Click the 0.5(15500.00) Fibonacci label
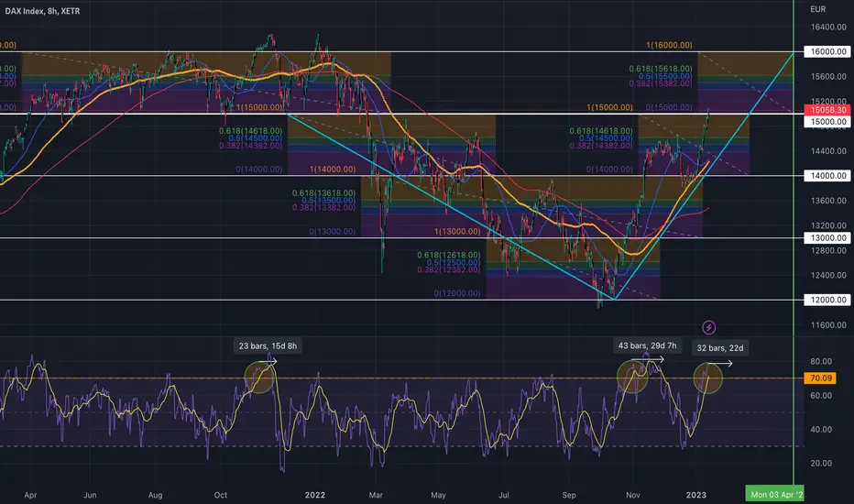This screenshot has height=504, width=854. tap(665, 76)
